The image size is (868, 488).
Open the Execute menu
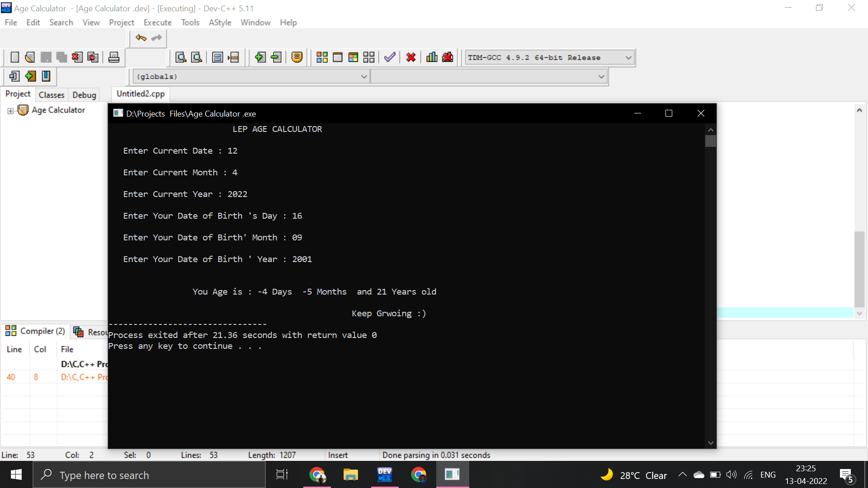pos(157,22)
